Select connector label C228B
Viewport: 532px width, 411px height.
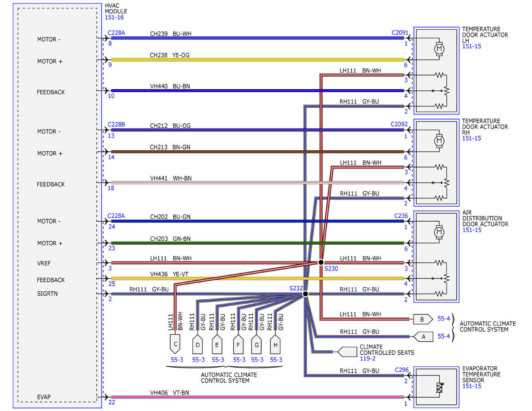click(117, 125)
